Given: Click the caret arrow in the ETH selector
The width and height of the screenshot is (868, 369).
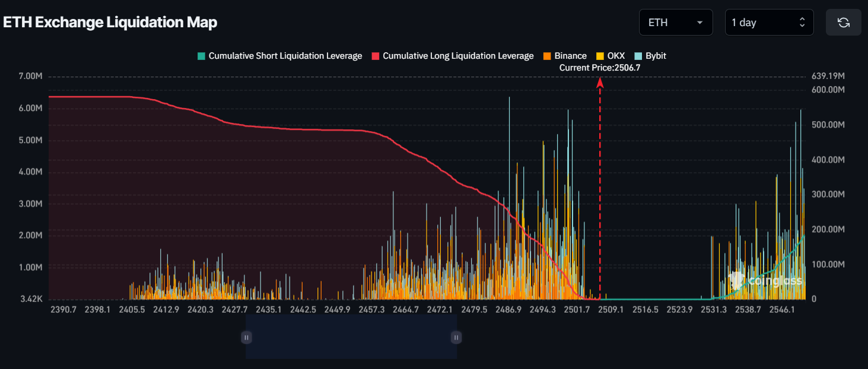Looking at the screenshot, I should pos(700,23).
